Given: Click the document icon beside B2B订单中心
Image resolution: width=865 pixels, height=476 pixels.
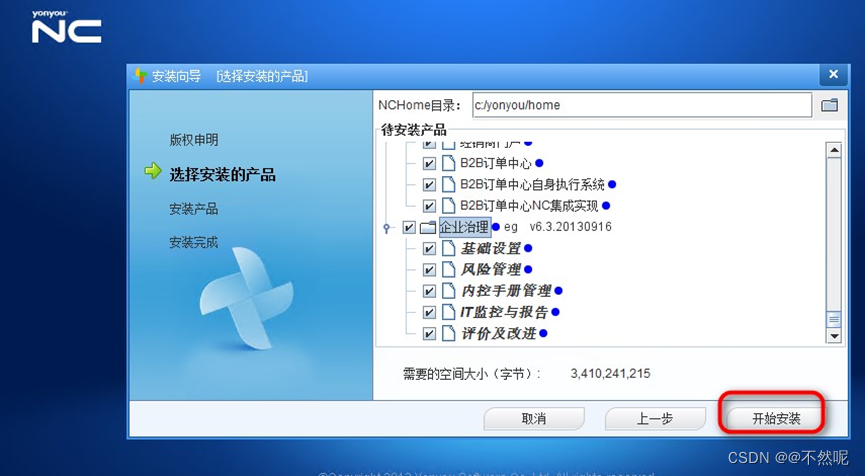Looking at the screenshot, I should coord(449,163).
